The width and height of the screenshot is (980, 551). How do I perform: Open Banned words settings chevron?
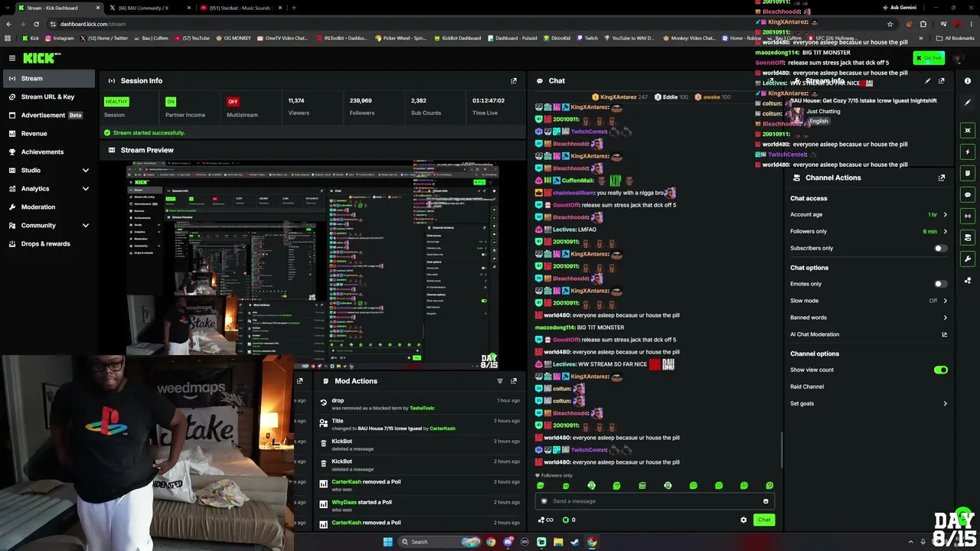click(945, 318)
